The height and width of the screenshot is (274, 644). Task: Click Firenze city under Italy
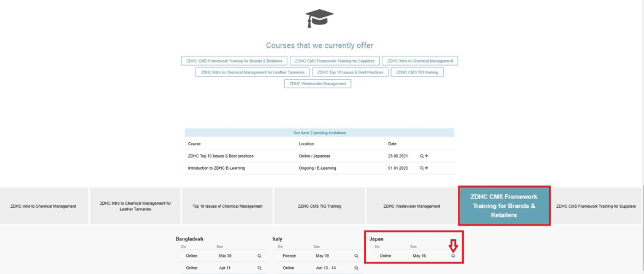(x=289, y=256)
